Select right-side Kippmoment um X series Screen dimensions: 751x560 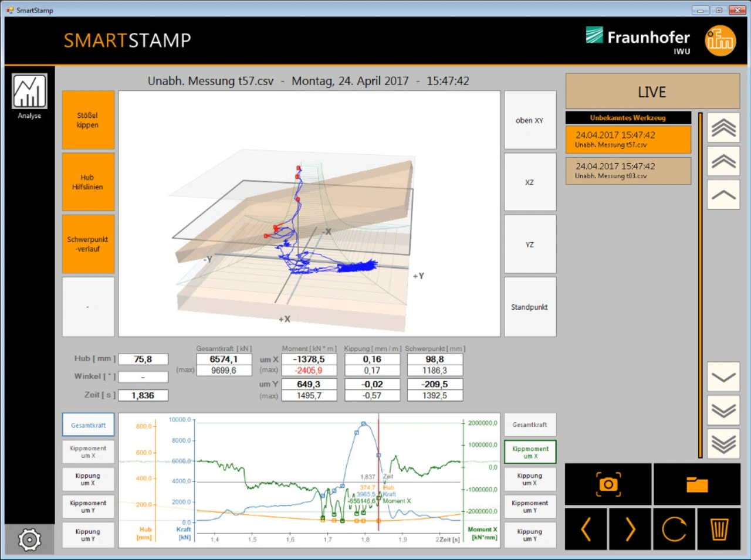pos(530,452)
